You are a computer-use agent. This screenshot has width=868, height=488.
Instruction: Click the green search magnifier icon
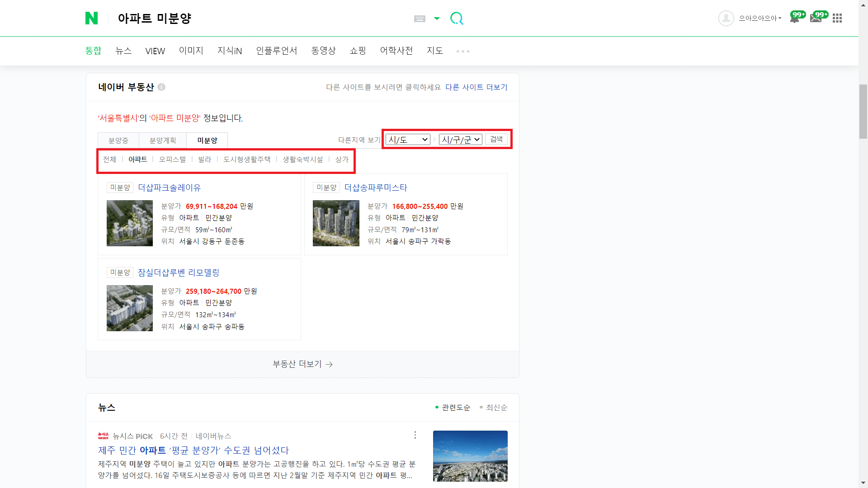[457, 18]
